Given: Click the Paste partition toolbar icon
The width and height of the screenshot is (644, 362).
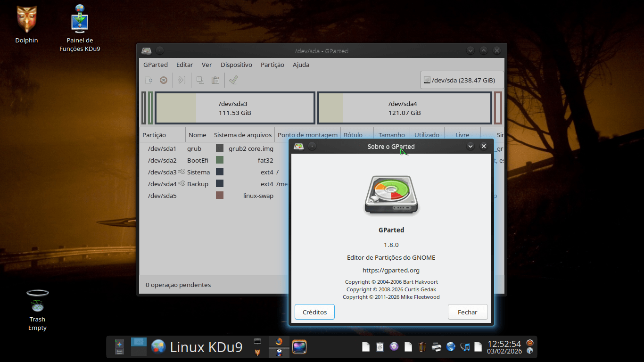Looking at the screenshot, I should (x=215, y=80).
